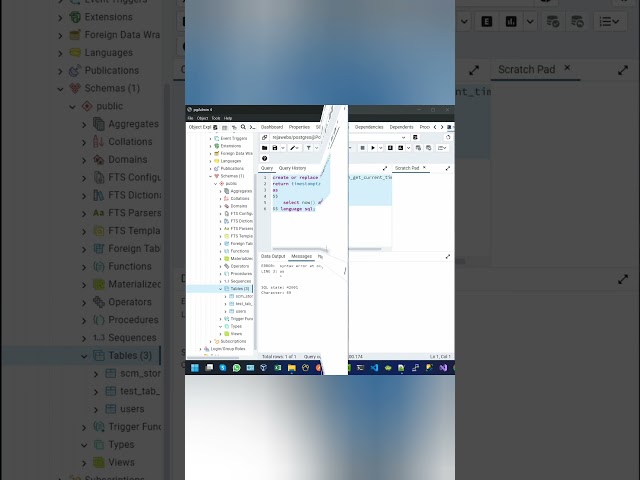Click Filtered Rows icon in Object Explorer toolbar
The width and height of the screenshot is (640, 480).
(x=234, y=127)
